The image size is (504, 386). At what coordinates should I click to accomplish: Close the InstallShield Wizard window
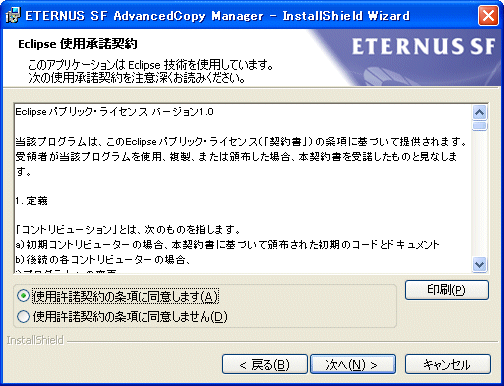[x=488, y=16]
